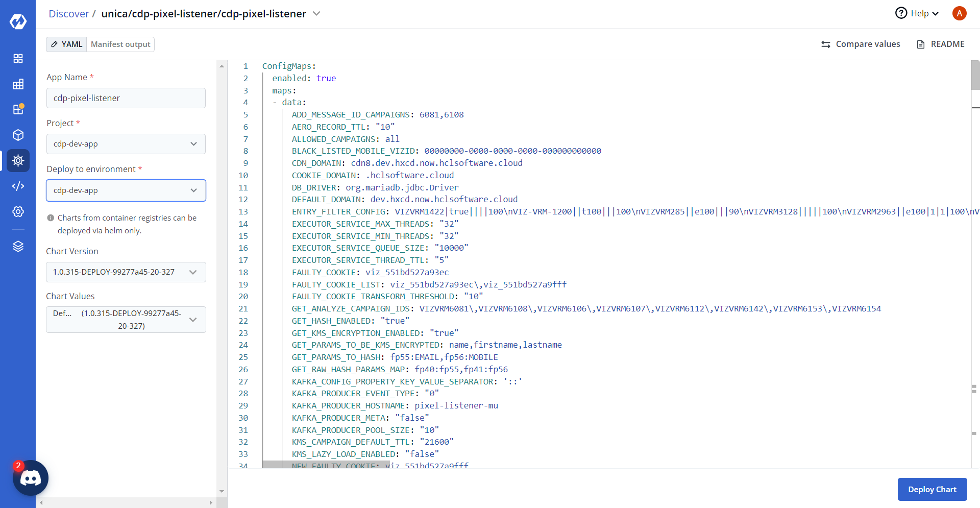980x508 pixels.
Task: Open the Discord chat bubble
Action: pos(31,478)
